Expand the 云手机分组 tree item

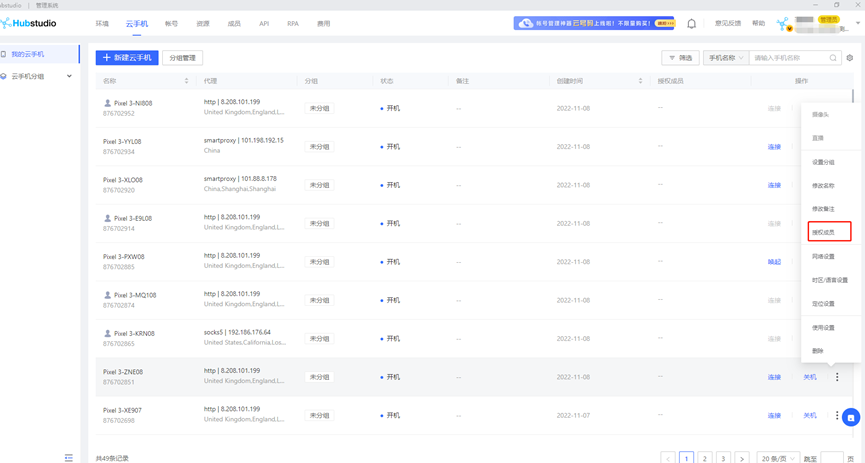coord(69,76)
